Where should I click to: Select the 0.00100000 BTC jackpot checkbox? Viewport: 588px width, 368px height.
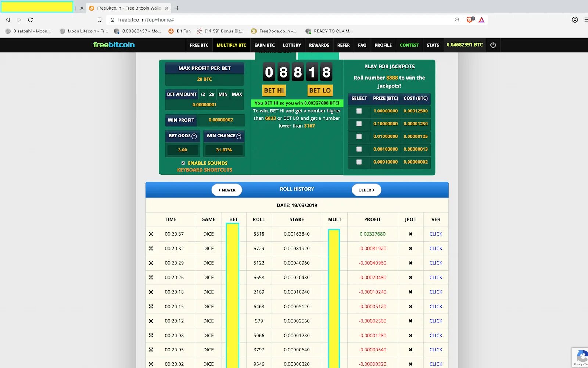tap(359, 149)
